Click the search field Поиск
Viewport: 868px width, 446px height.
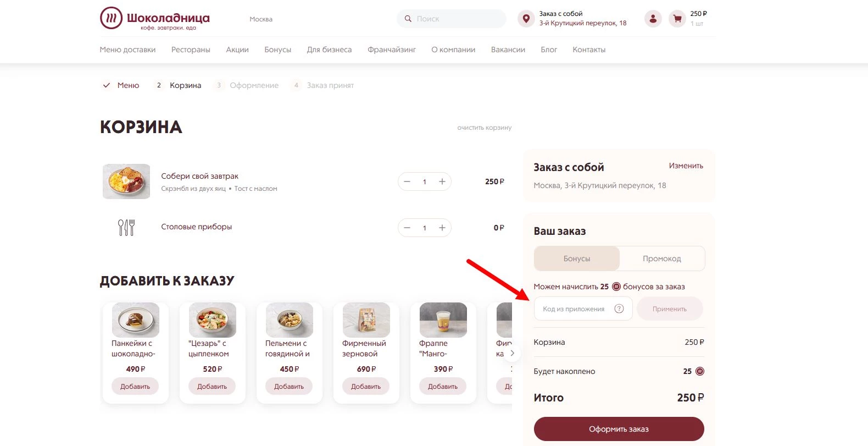tap(452, 19)
